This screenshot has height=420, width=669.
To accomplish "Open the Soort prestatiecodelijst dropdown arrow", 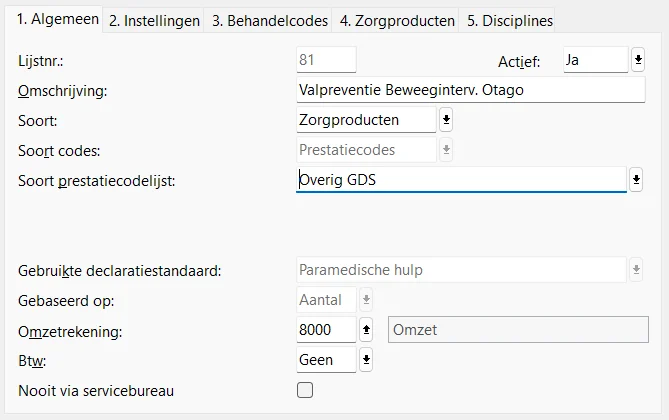I will tap(636, 180).
